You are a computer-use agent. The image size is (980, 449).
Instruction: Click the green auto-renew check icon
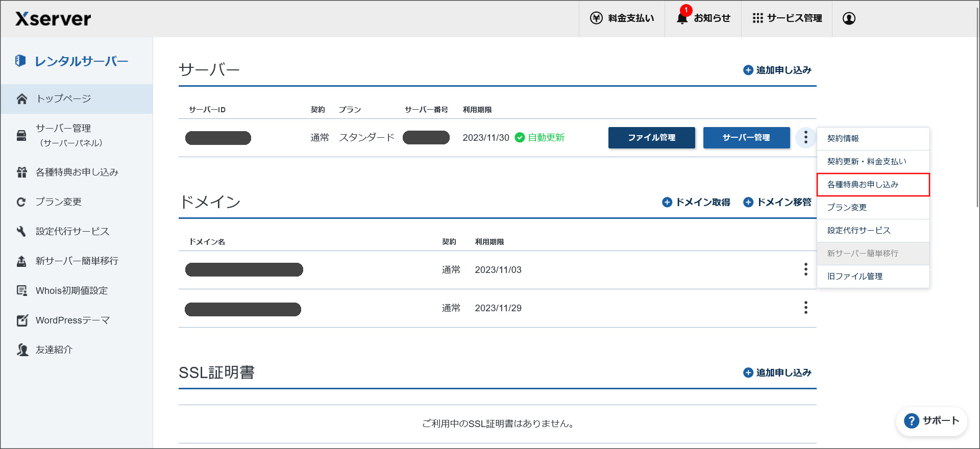coord(520,138)
